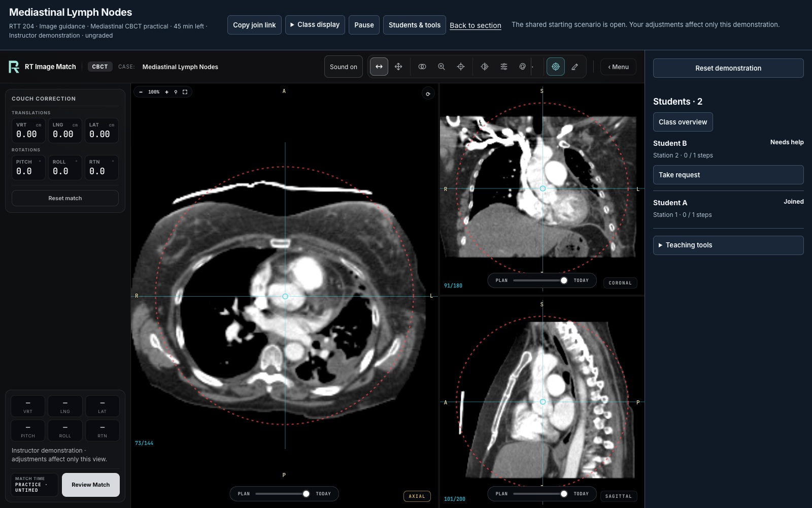Select the pencil annotation tool
Screen dimensions: 812x508
[575, 67]
